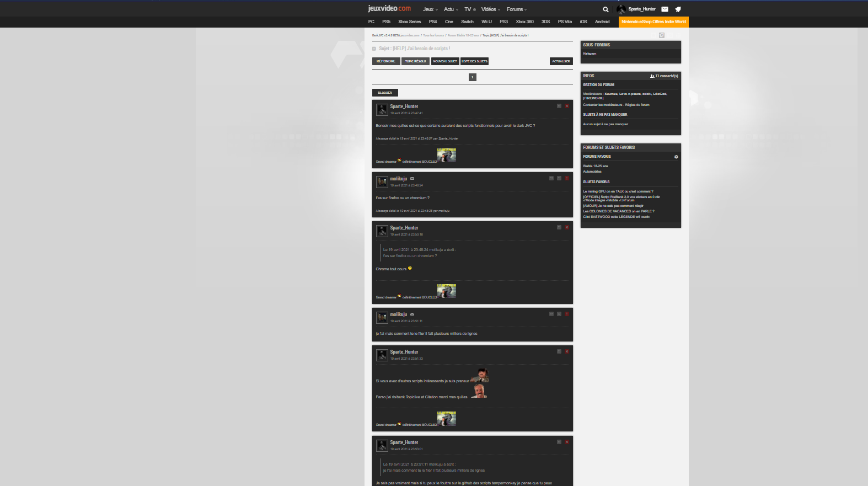The image size is (868, 486).
Task: Open private messages envelope in header
Action: 665,9
